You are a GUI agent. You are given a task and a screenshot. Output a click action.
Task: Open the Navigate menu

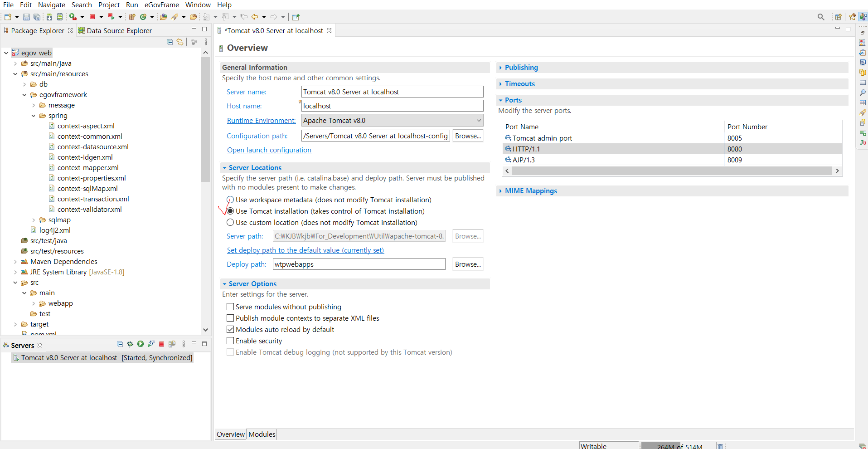coord(51,5)
